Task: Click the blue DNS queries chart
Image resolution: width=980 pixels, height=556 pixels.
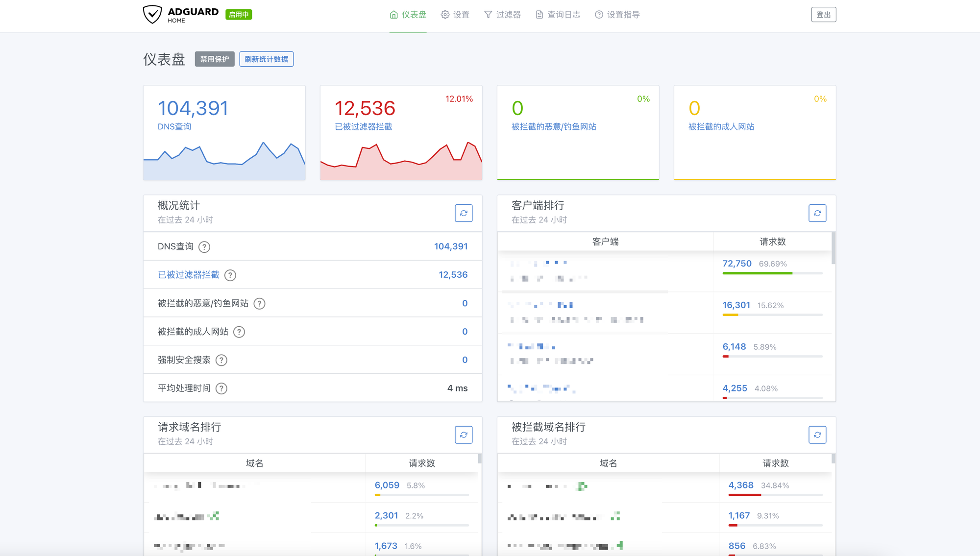Action: pyautogui.click(x=224, y=161)
